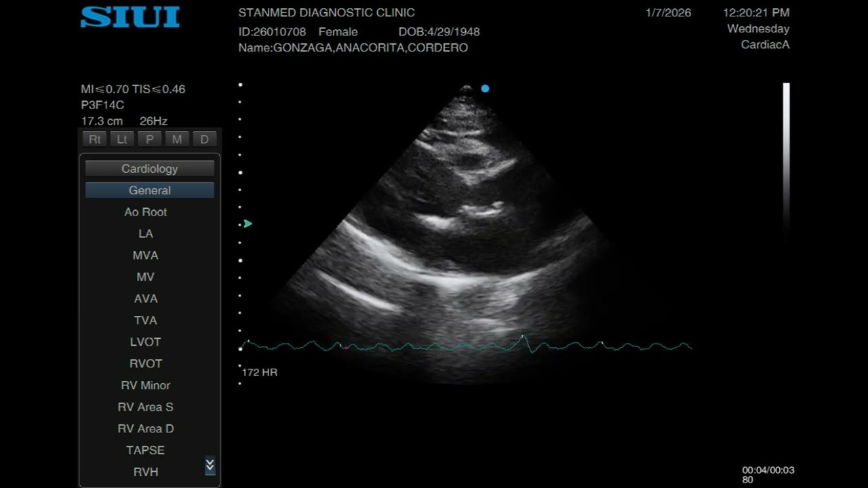868x488 pixels.
Task: Click the teal focus position arrow
Action: coord(248,224)
